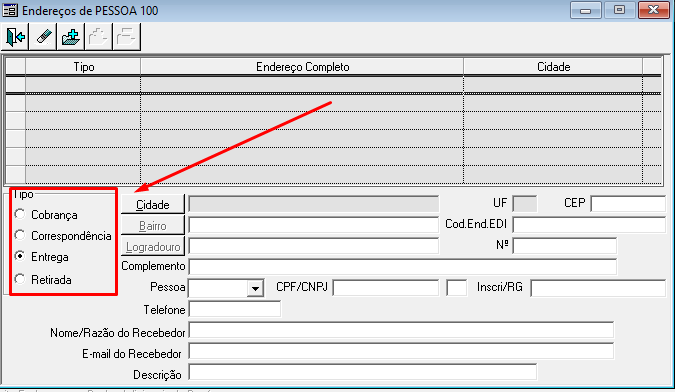The width and height of the screenshot is (675, 392).
Task: Click the Endereço Completo column header
Action: tap(302, 67)
